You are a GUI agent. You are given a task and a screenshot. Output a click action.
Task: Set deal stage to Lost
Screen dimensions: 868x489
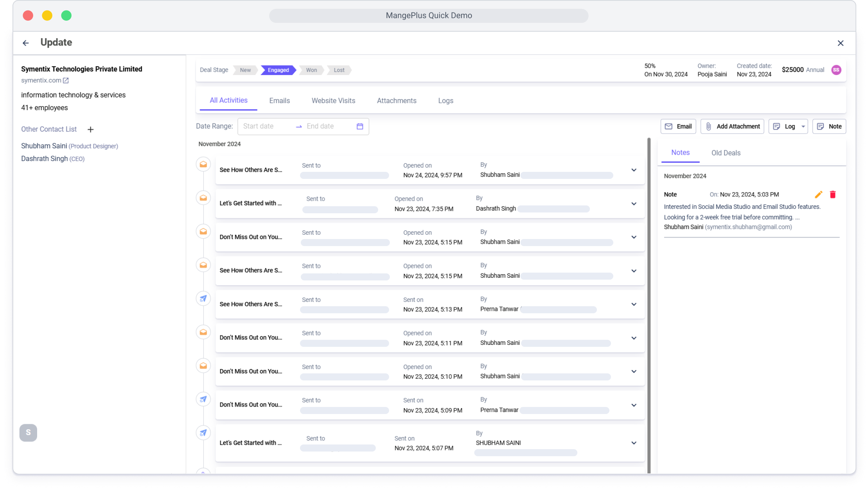click(339, 70)
